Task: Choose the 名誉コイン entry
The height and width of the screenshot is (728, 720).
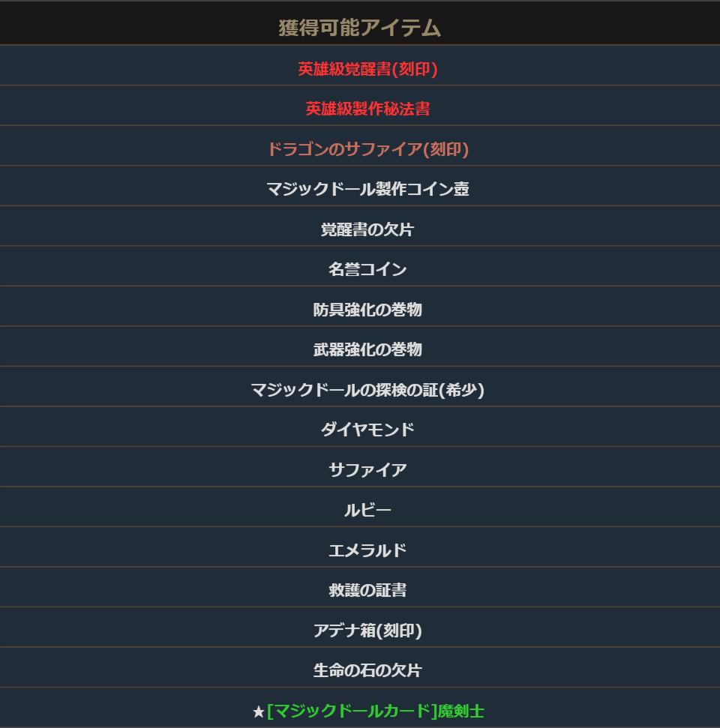Action: tap(367, 269)
